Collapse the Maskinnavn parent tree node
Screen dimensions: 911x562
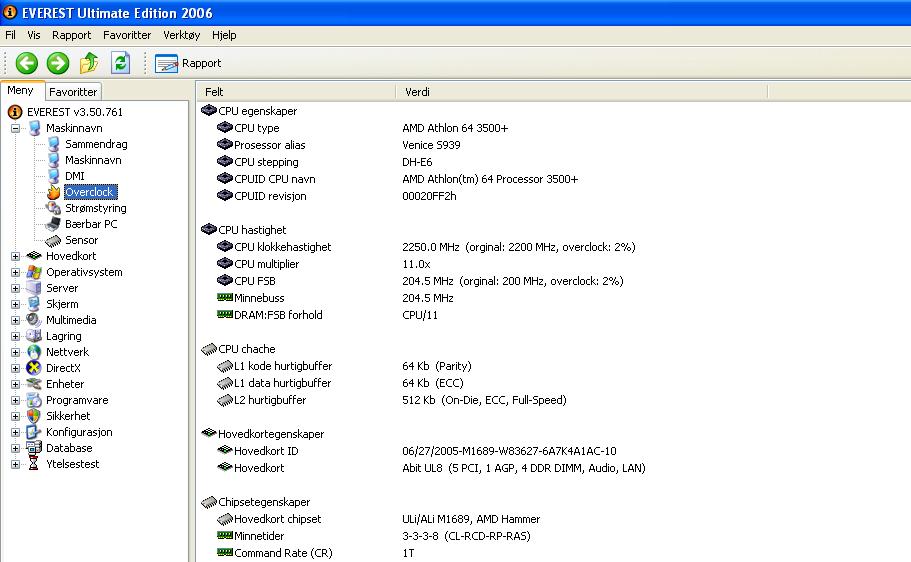[x=16, y=128]
